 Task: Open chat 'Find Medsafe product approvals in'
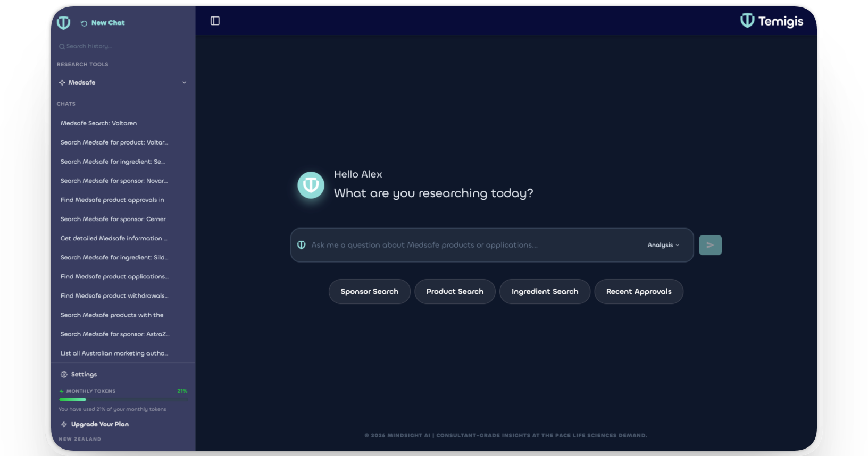point(112,200)
